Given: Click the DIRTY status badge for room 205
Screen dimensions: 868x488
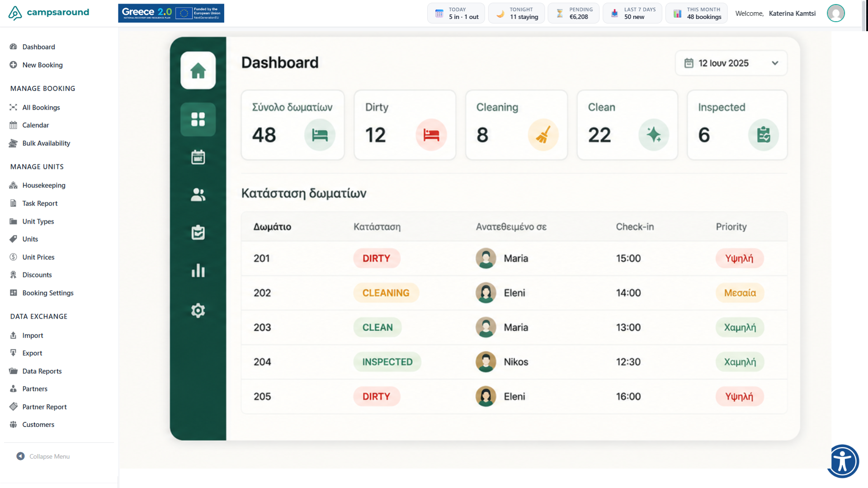Looking at the screenshot, I should point(377,397).
